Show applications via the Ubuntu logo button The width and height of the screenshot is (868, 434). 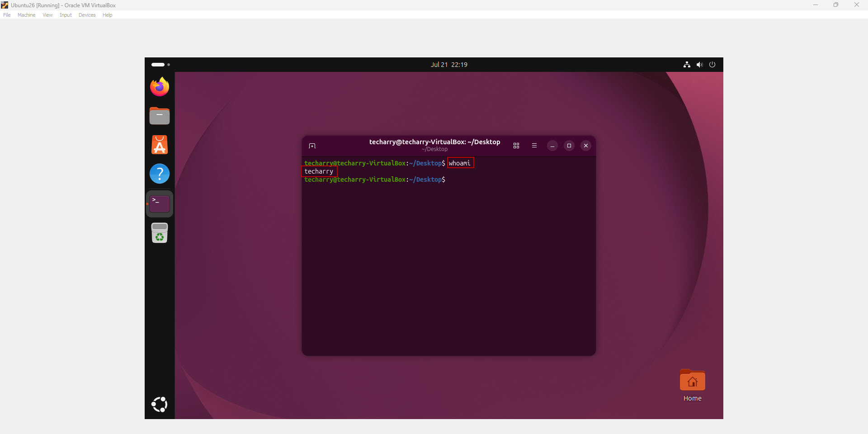click(x=160, y=404)
